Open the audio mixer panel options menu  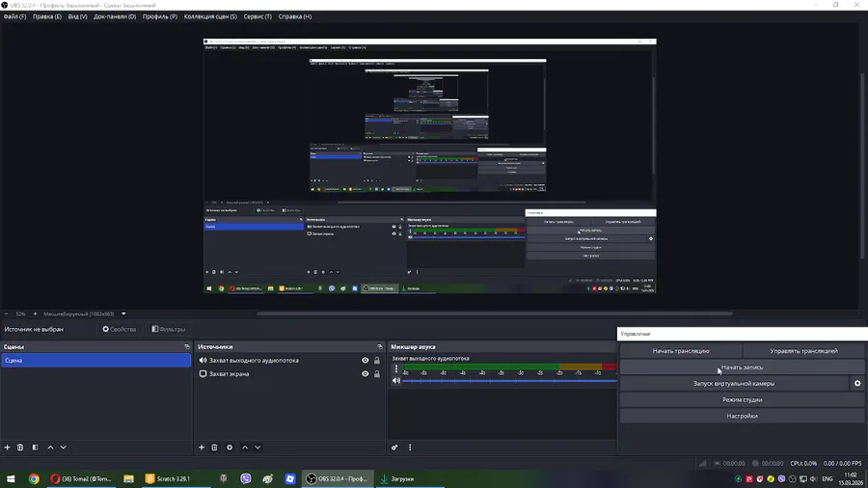410,447
